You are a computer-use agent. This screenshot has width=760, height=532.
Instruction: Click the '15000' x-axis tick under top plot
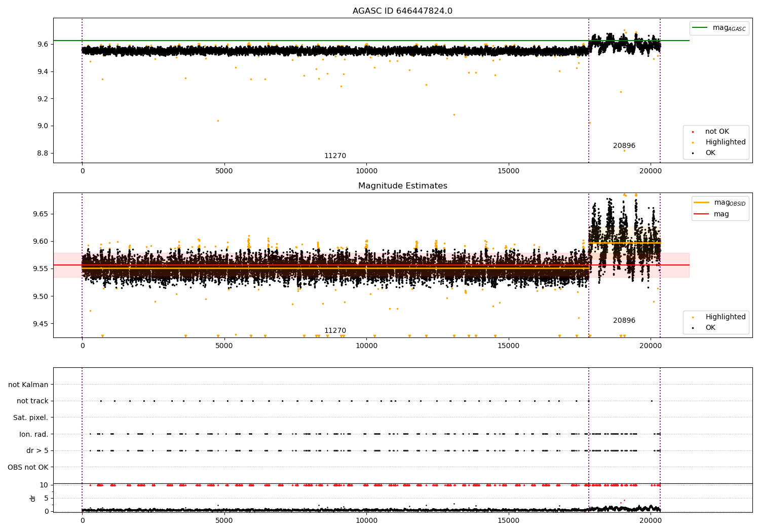508,171
